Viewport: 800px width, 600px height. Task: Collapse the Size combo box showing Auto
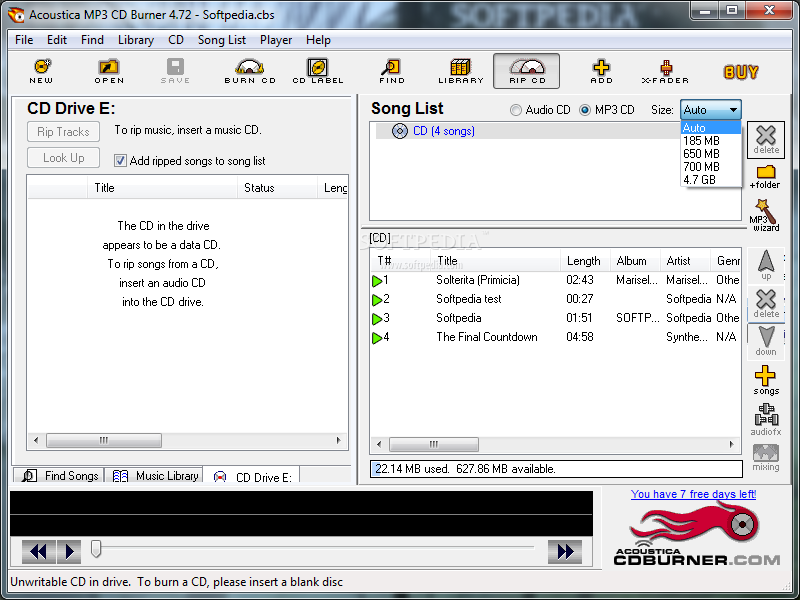(x=711, y=110)
